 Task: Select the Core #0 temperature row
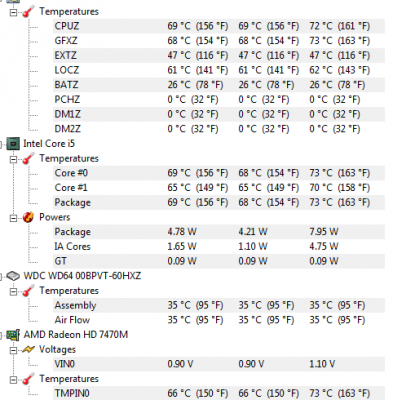point(219,173)
